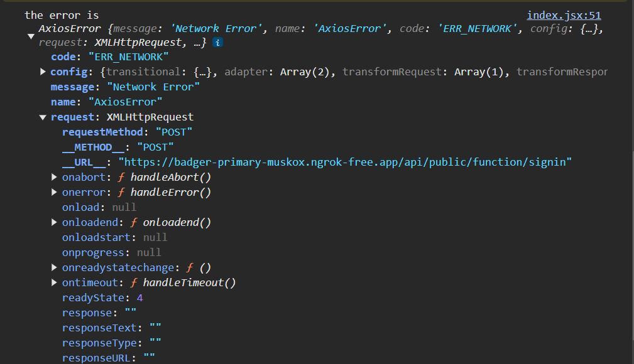Click the handleError() function reference
Screen dimensions: 634x364
[x=170, y=193]
